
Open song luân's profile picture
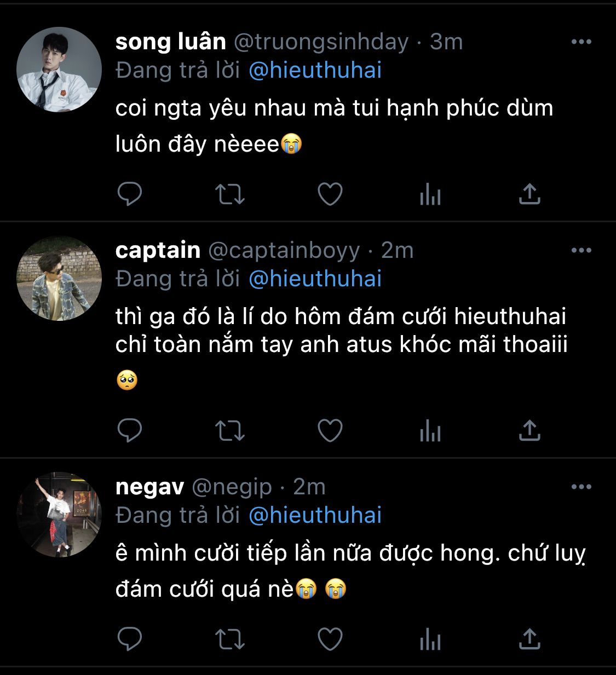59,70
